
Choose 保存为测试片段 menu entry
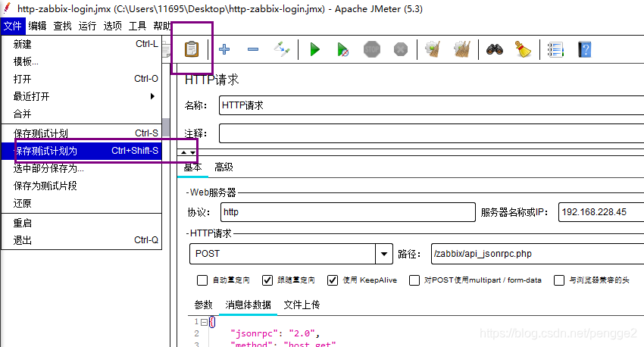point(81,186)
